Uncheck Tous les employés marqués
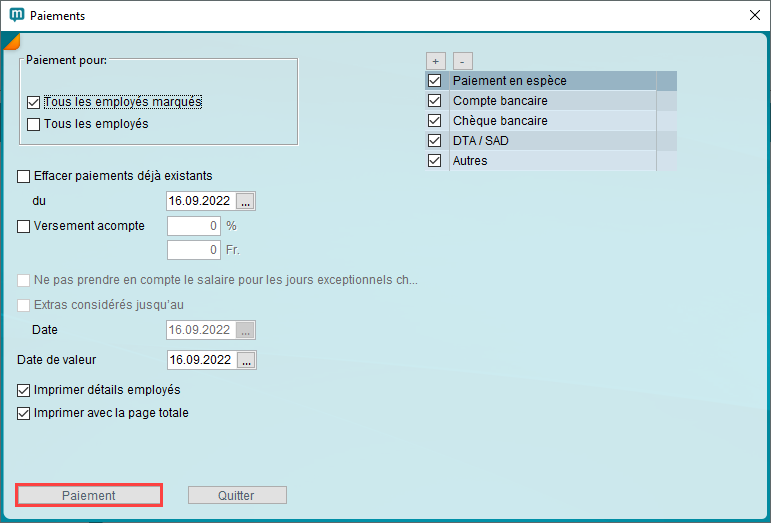Viewport: 771px width, 523px height. pos(33,102)
